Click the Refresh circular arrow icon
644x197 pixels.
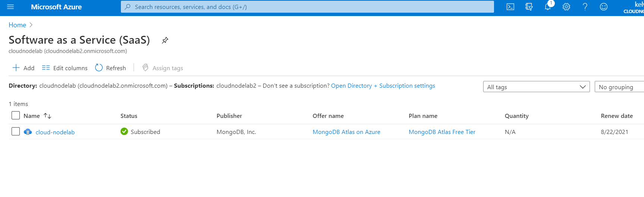pos(99,68)
